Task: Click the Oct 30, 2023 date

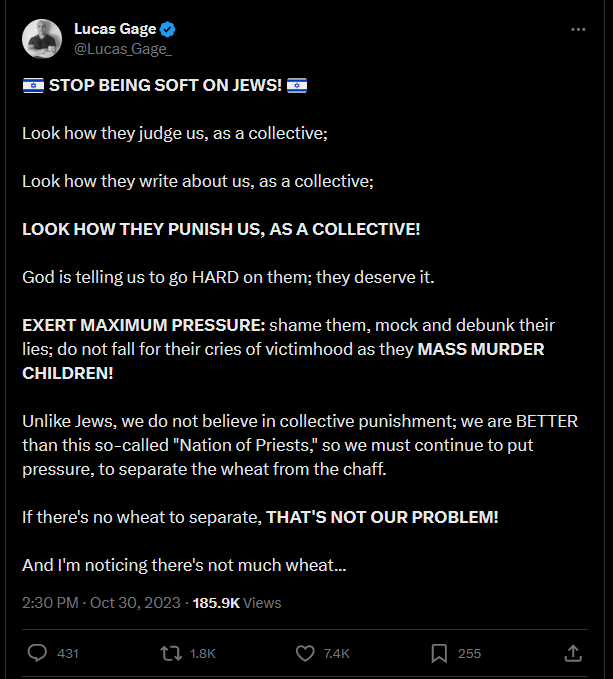Action: coord(135,603)
